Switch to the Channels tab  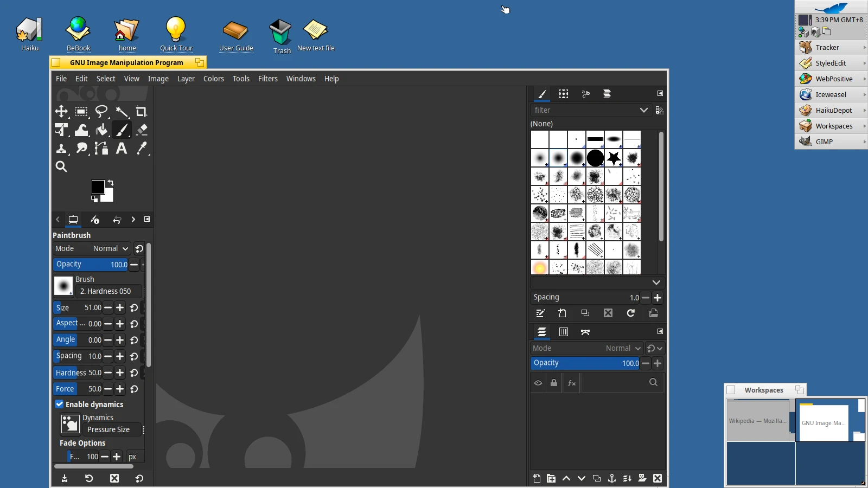(564, 332)
